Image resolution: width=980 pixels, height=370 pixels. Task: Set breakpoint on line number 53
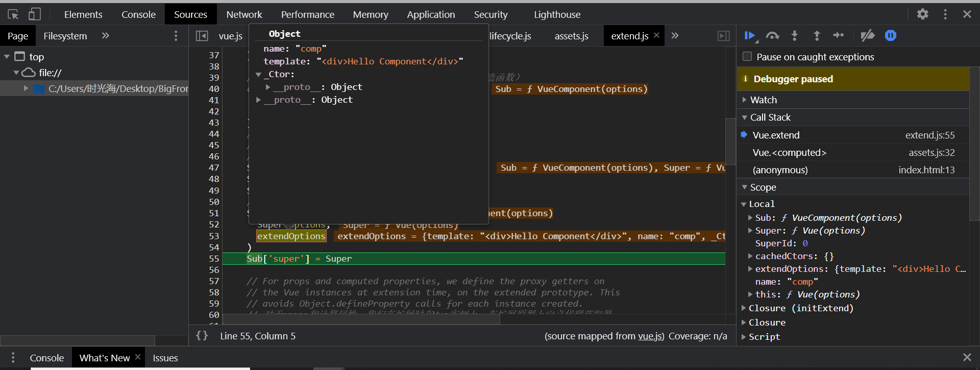214,236
